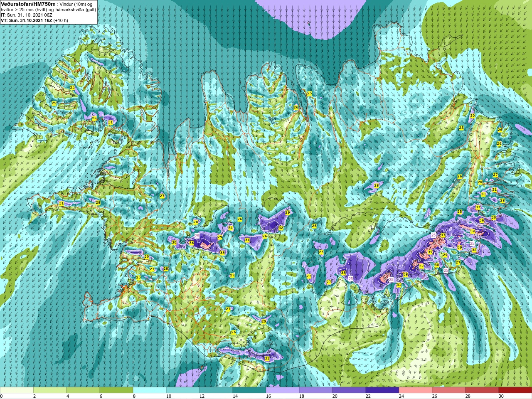The width and height of the screenshot is (532, 399).
Task: Click the legend scale label "18"
Action: point(302,396)
